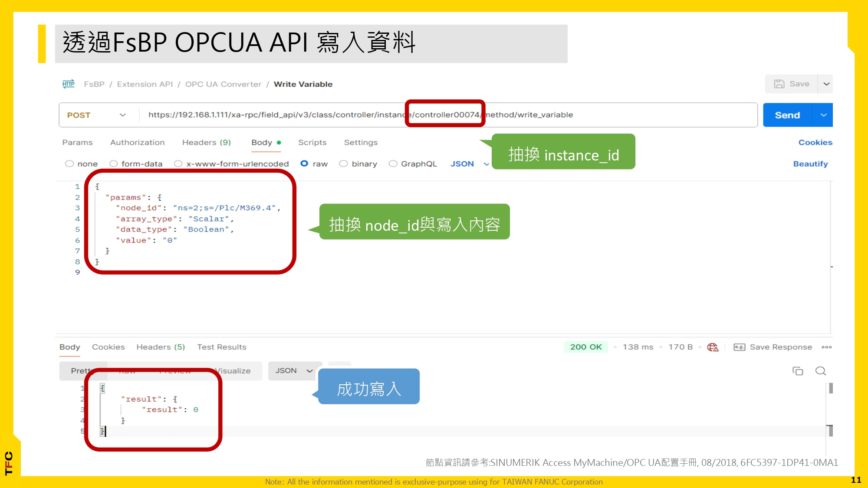Switch to the request Body tab
The image size is (868, 488).
pyautogui.click(x=266, y=142)
